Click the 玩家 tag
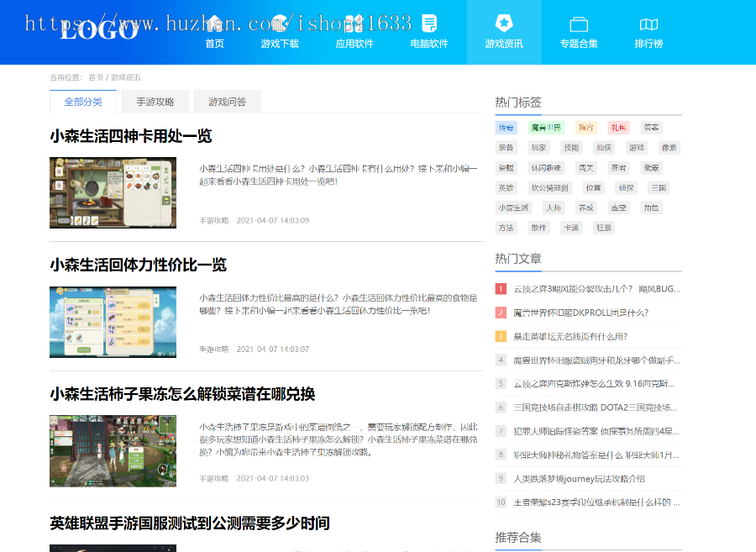 (x=539, y=148)
